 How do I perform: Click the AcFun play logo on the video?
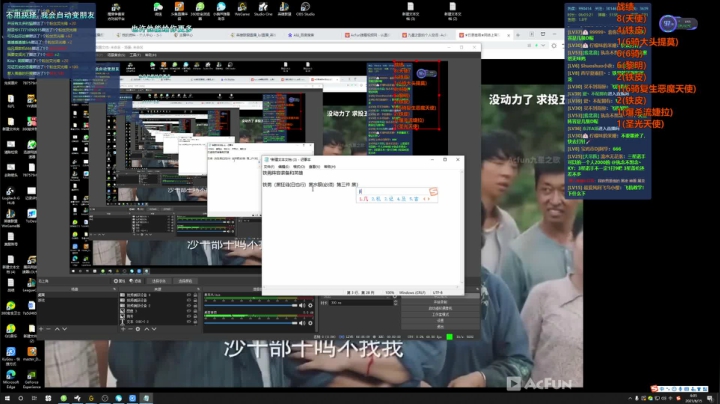tap(513, 383)
